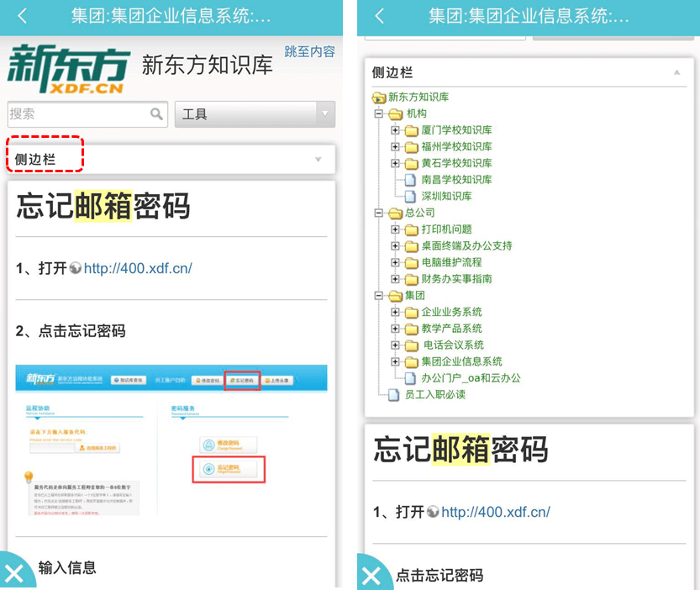This screenshot has width=700, height=590.
Task: Open the 工具 dropdown menu
Action: (x=255, y=114)
